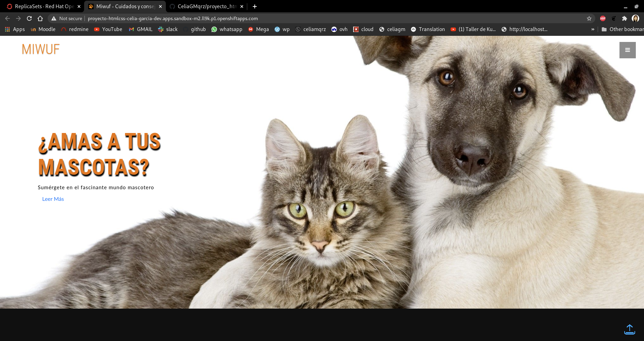Click the address bar URL
The height and width of the screenshot is (341, 644).
173,18
